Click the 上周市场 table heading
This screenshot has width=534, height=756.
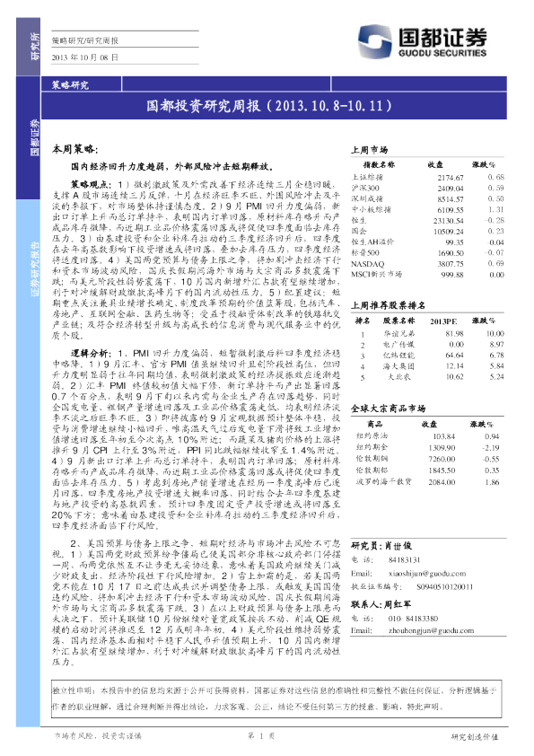pos(369,149)
